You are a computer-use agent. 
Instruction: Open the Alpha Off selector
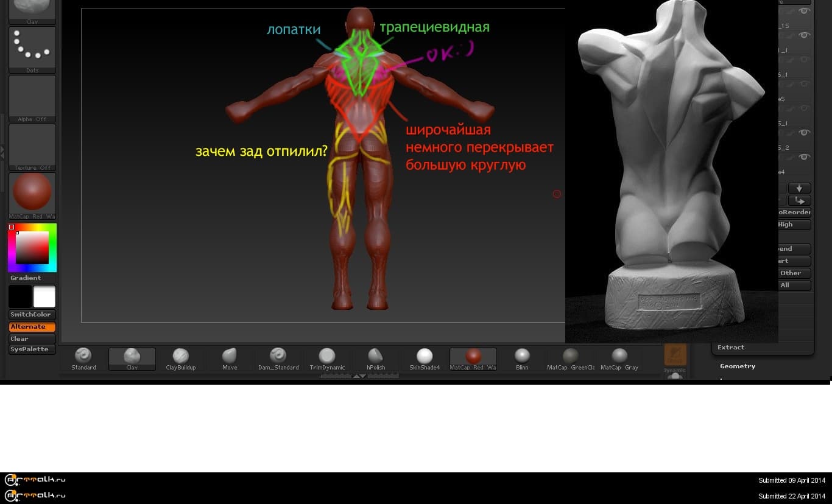pos(32,97)
